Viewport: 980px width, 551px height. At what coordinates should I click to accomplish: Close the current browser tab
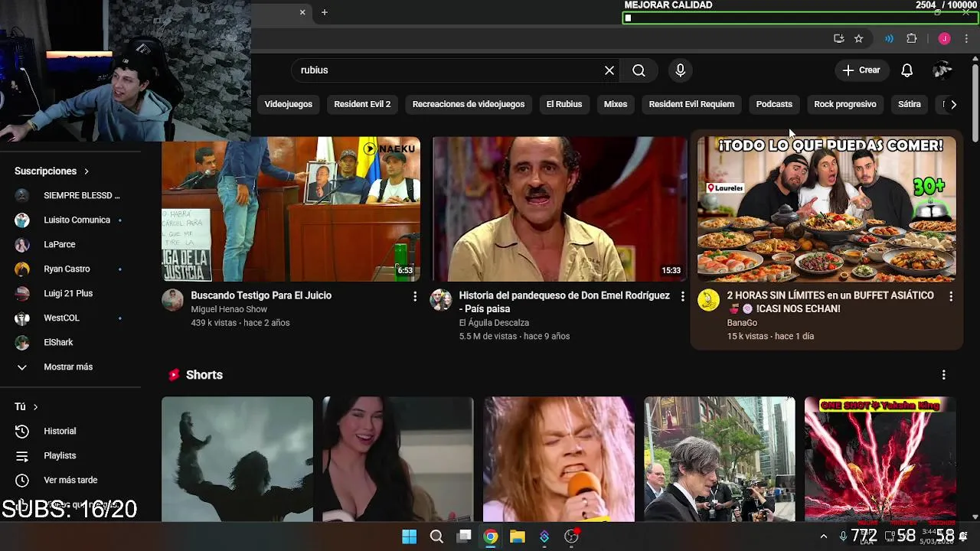tap(302, 12)
